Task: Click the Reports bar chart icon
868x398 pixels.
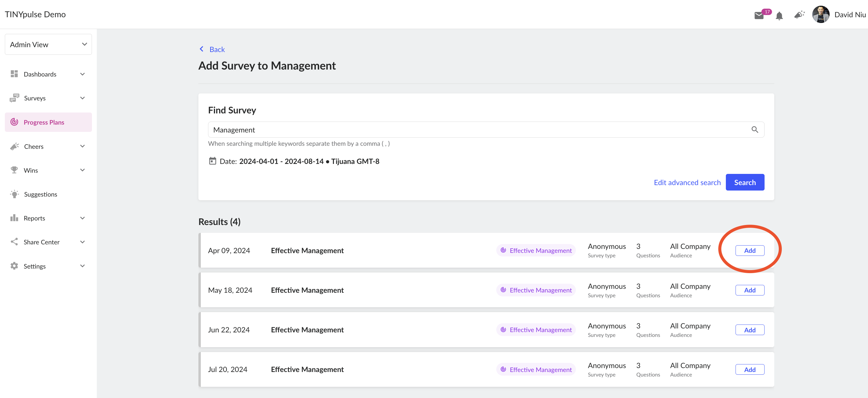Action: [x=14, y=218]
